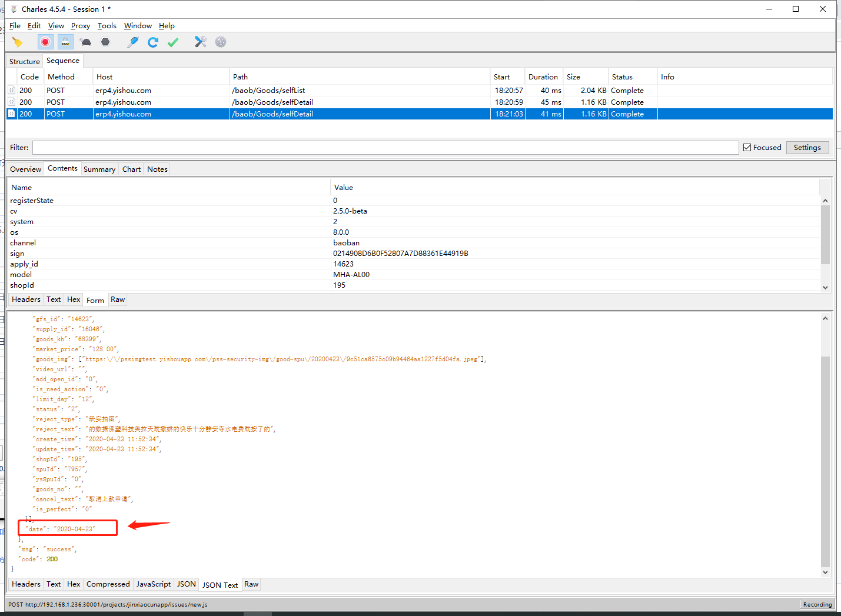
Task: Open the Window menu
Action: (138, 26)
